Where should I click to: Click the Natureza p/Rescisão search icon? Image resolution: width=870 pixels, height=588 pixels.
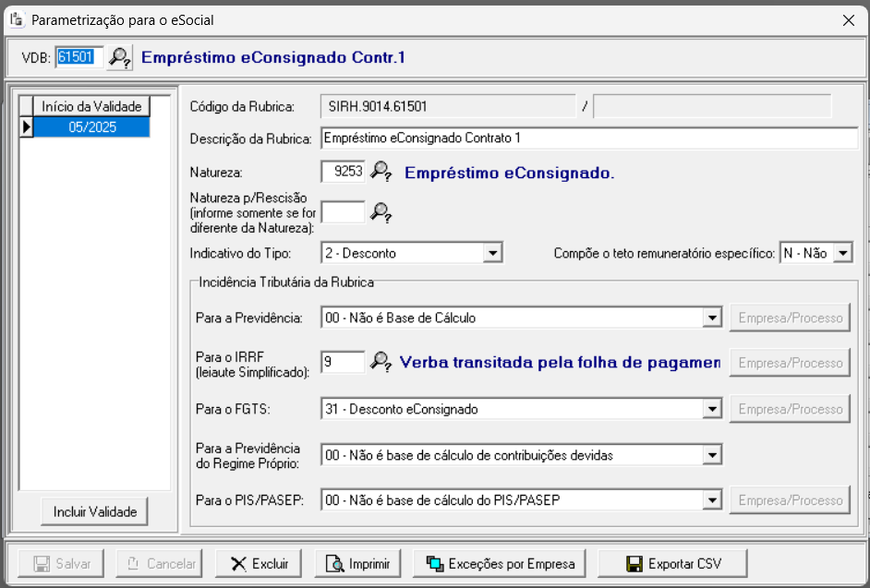[381, 212]
